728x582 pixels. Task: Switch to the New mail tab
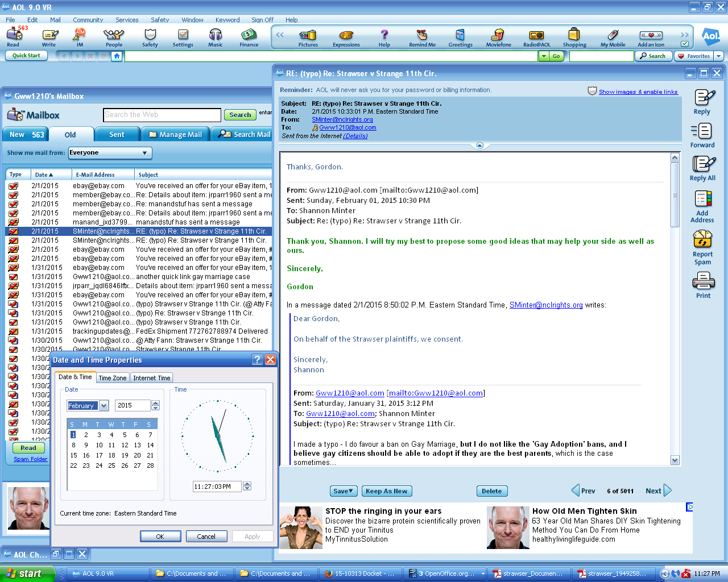pyautogui.click(x=26, y=135)
